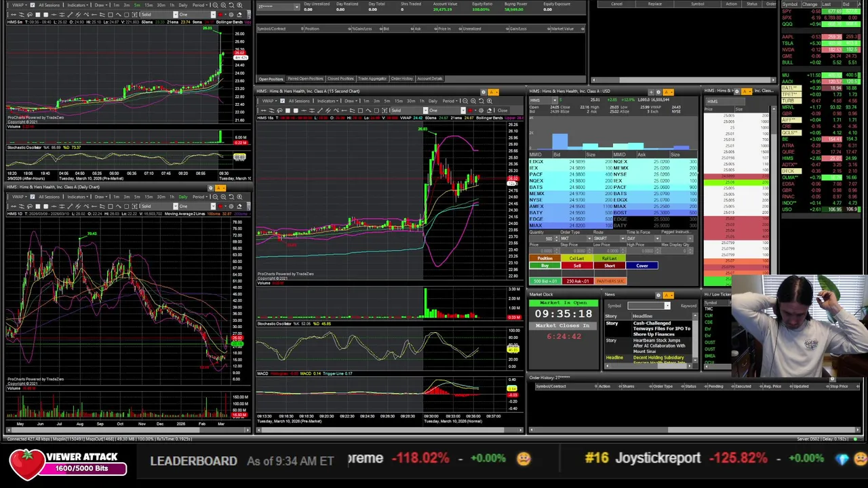This screenshot has width=868, height=488.
Task: Switch to the Paired Open Positions tab
Action: (x=306, y=79)
